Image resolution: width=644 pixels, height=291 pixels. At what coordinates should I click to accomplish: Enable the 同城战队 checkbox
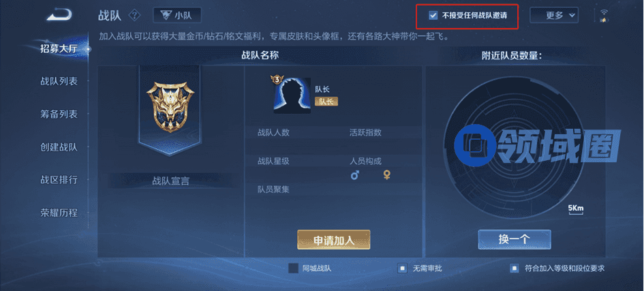click(x=293, y=269)
